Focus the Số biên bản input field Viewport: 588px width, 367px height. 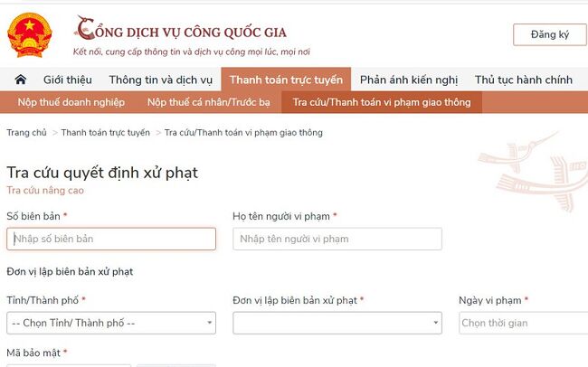coord(111,239)
